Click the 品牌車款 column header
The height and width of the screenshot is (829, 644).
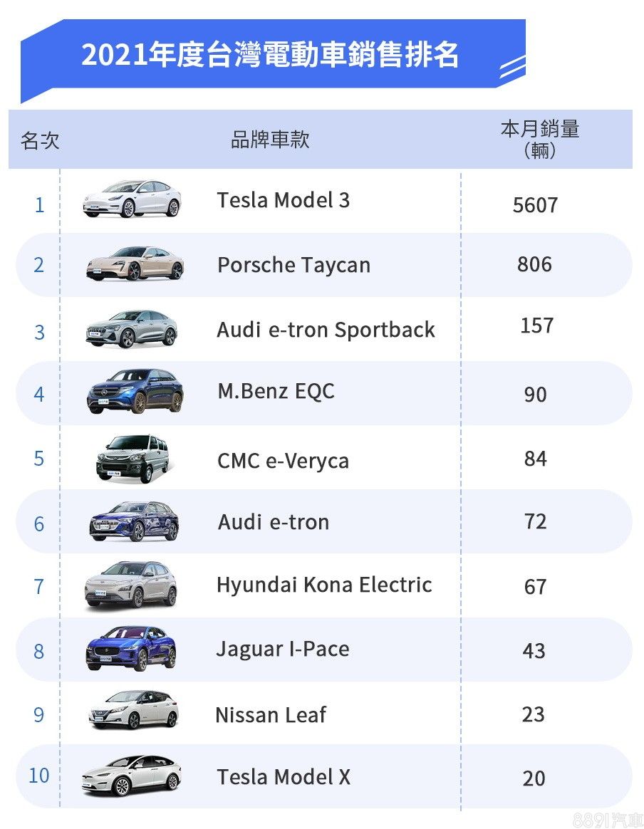pyautogui.click(x=270, y=139)
